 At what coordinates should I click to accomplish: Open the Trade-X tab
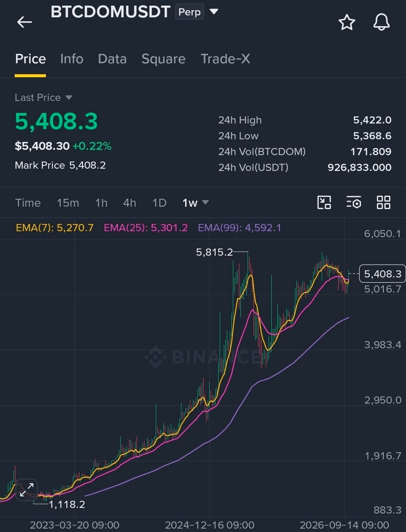(225, 59)
